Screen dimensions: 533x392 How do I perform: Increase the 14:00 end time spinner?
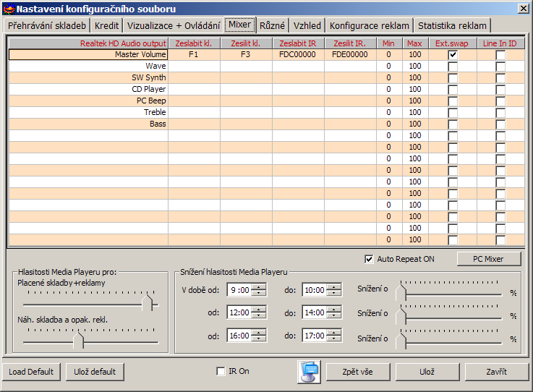click(x=334, y=310)
